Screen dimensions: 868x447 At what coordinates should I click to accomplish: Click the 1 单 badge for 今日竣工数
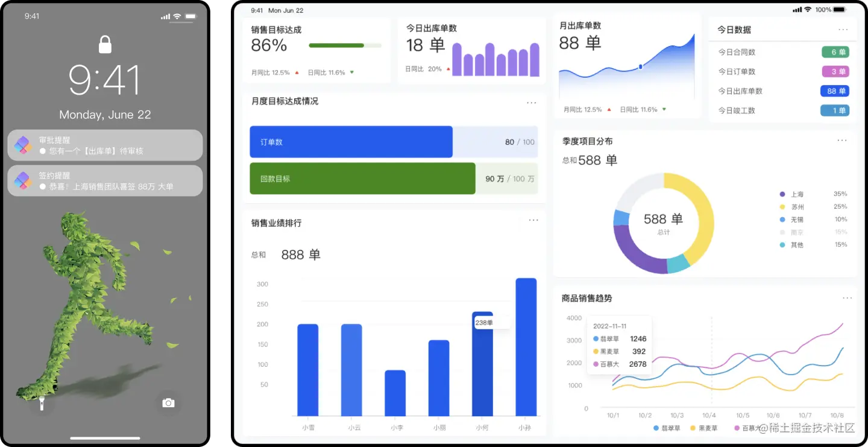(835, 110)
